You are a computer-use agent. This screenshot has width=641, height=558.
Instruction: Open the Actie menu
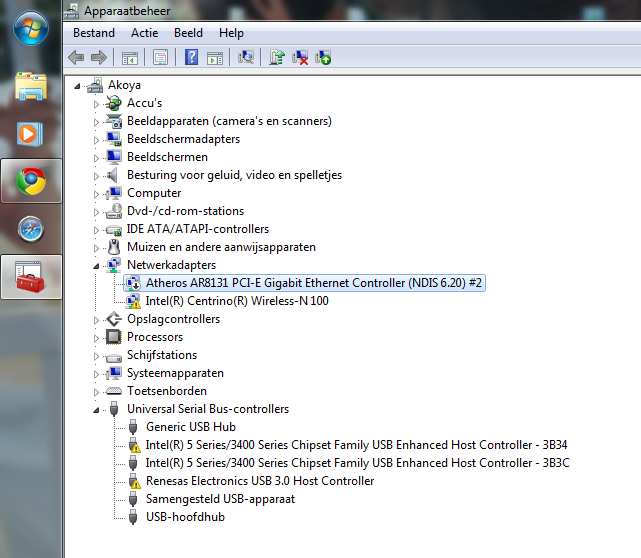(x=144, y=33)
